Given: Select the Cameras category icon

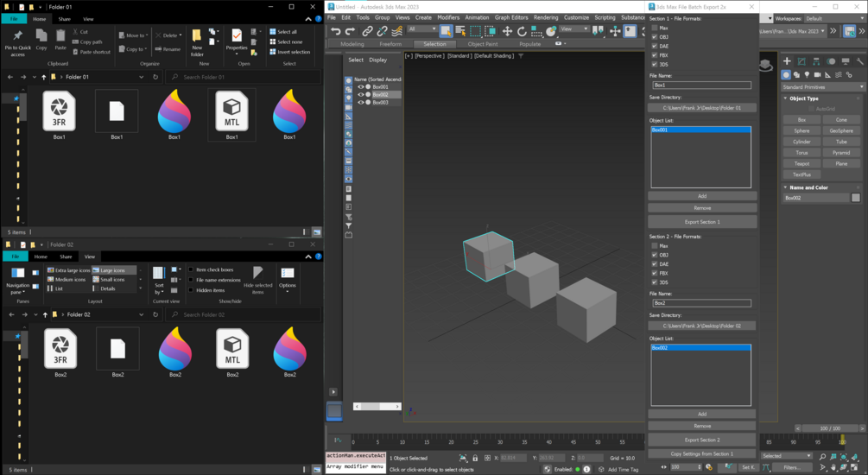Looking at the screenshot, I should click(818, 75).
